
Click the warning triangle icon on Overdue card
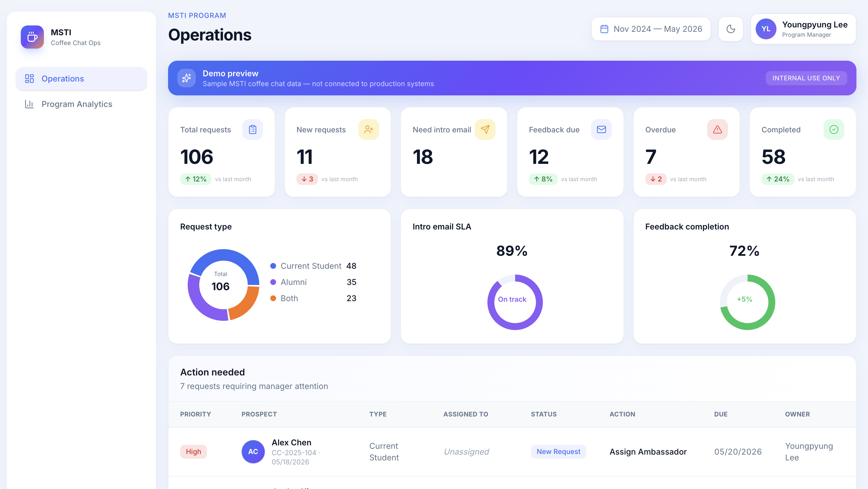click(717, 129)
